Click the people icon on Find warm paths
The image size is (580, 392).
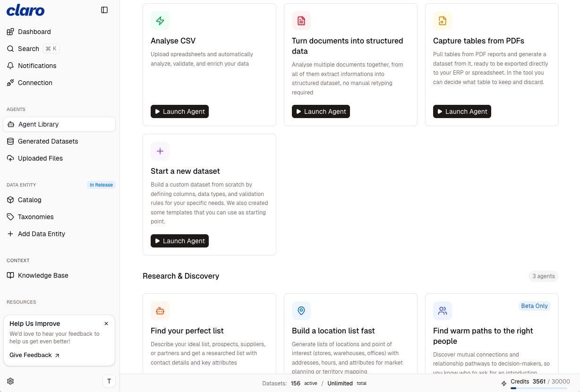point(443,311)
